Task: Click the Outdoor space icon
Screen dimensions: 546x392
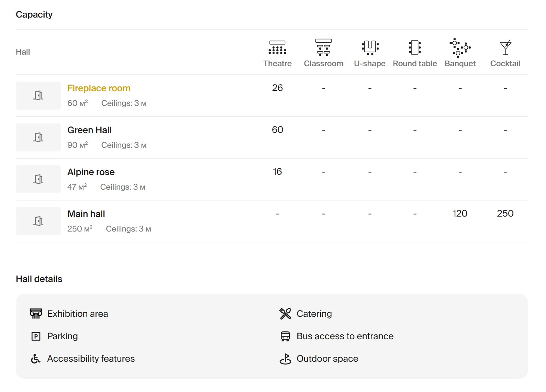Action: (x=285, y=359)
